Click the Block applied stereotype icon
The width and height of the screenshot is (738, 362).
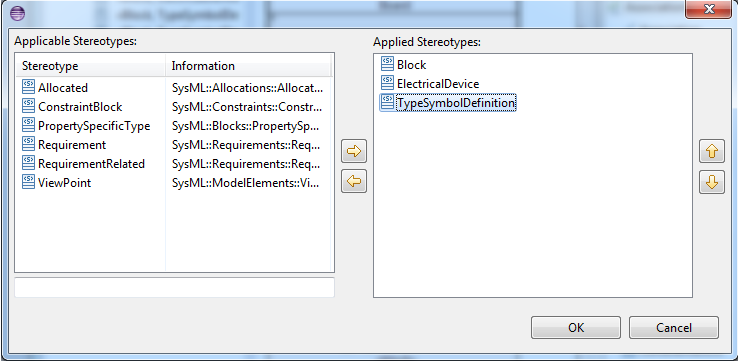point(387,64)
